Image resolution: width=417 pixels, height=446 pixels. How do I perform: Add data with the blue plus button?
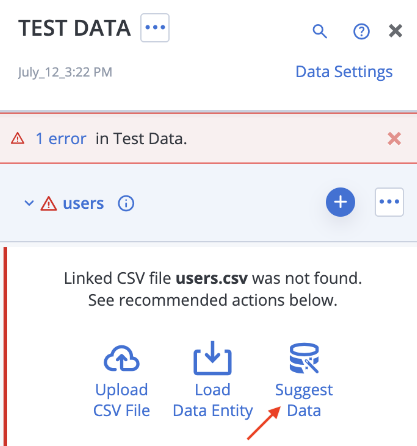tap(340, 202)
